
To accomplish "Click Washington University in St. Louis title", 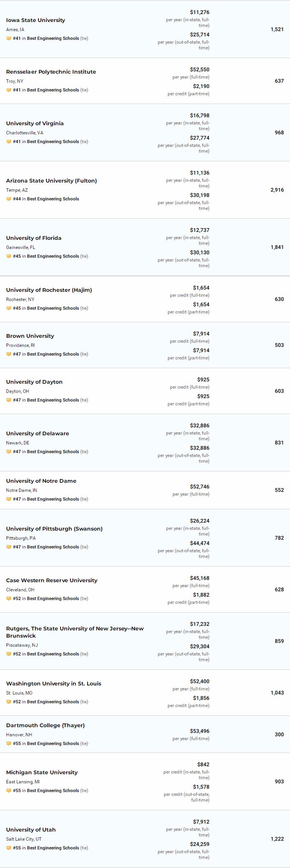I will coord(54,684).
